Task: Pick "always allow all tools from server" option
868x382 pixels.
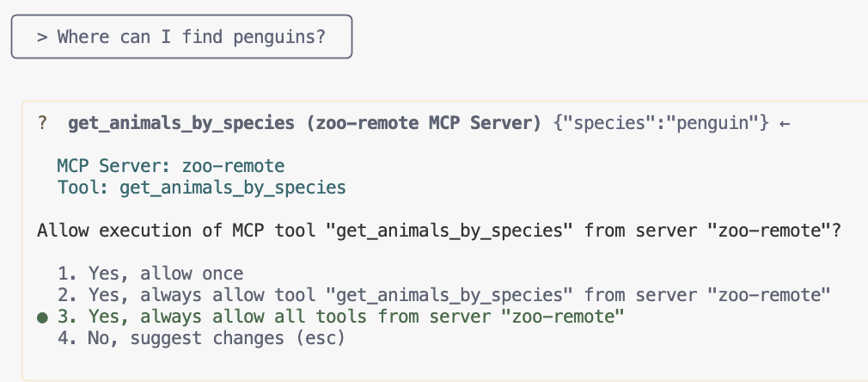Action: (355, 317)
